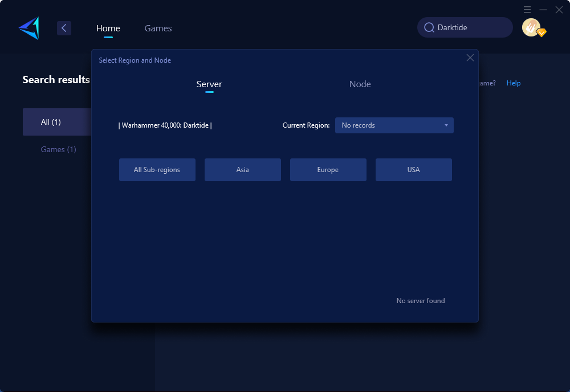Select the Server tab in dialog
Viewport: 570px width, 392px height.
[209, 84]
